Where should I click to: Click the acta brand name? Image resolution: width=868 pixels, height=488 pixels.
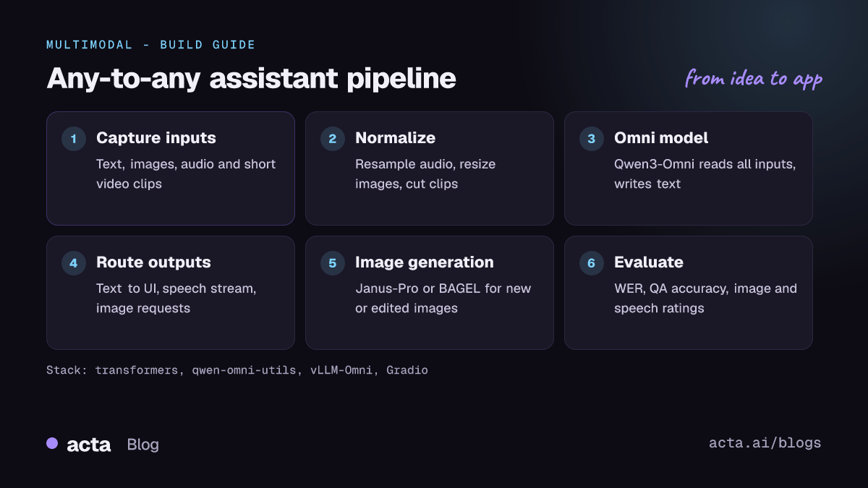(x=89, y=445)
